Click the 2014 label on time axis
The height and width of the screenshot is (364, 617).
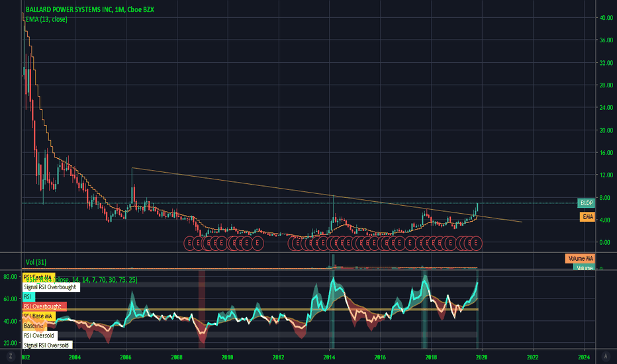click(329, 357)
